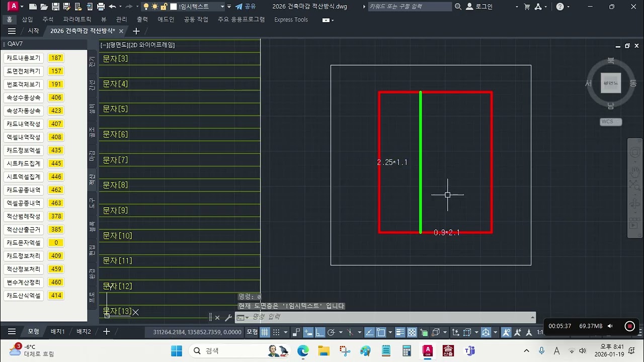Open the shopping cart Autodesk App Store icon
Screen dimensions: 644x362
(527, 7)
